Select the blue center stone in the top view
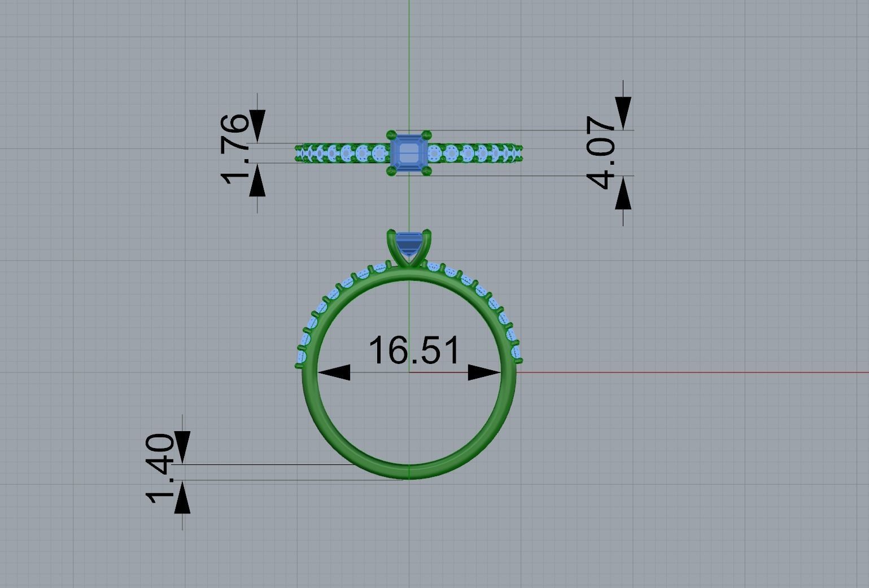 pyautogui.click(x=409, y=152)
